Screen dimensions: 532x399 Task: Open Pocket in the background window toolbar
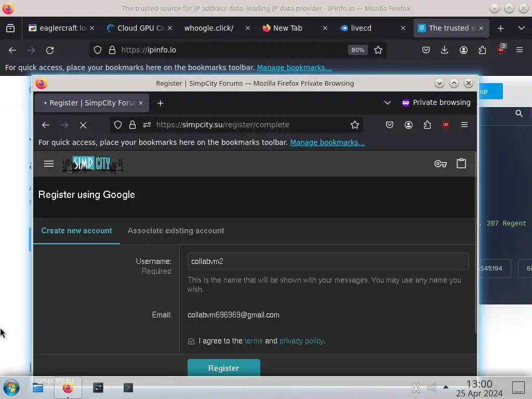(x=426, y=50)
